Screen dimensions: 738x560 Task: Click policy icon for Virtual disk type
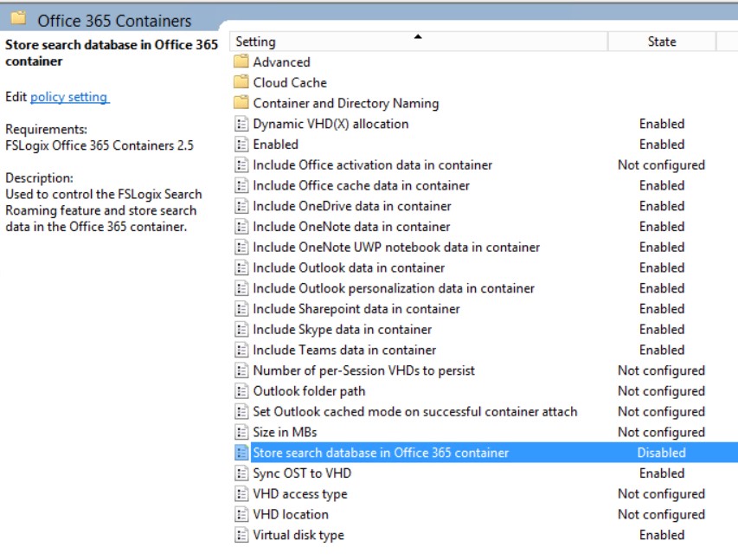(241, 535)
